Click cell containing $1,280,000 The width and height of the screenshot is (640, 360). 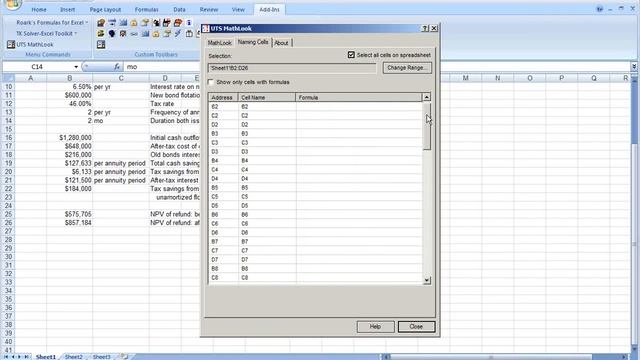[x=69, y=138]
